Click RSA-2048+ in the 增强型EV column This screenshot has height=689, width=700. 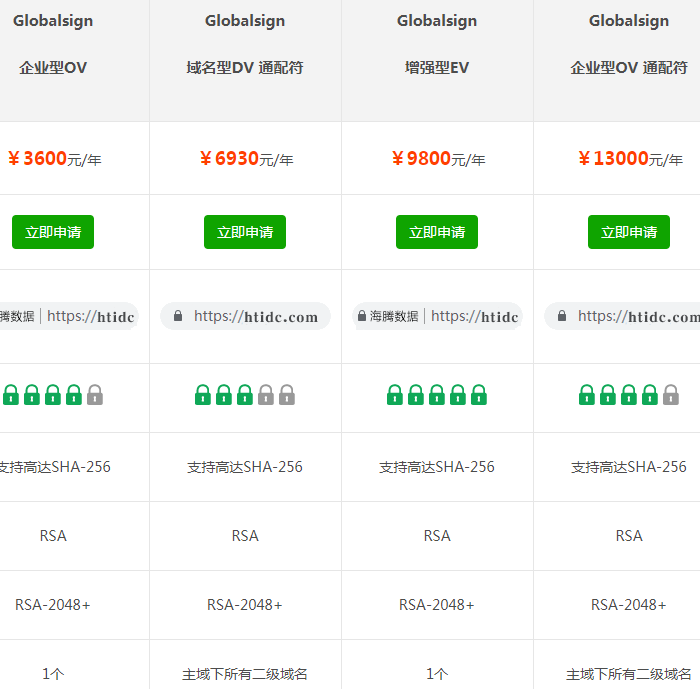(x=437, y=605)
